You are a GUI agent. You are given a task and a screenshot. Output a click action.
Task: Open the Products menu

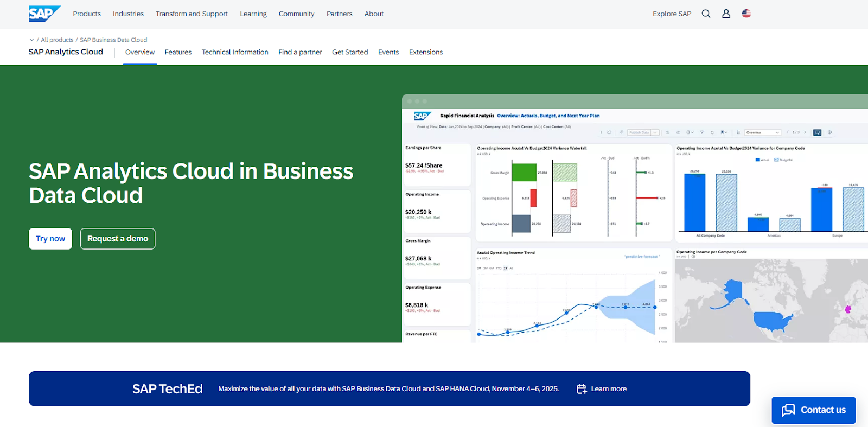(x=87, y=14)
